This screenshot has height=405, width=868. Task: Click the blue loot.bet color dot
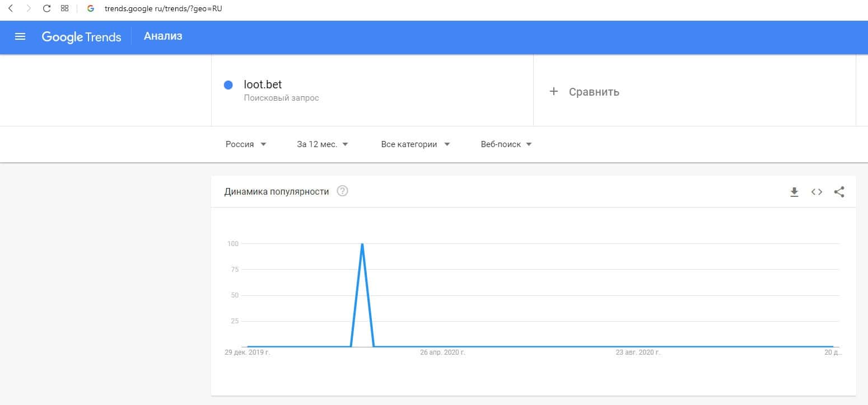point(228,85)
